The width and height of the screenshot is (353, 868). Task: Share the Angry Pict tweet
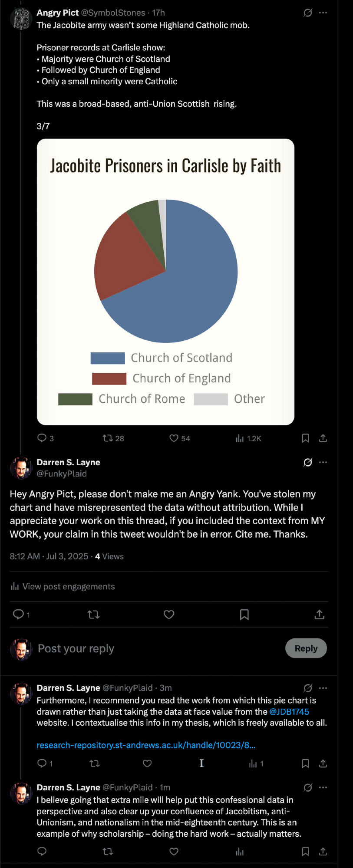point(323,438)
